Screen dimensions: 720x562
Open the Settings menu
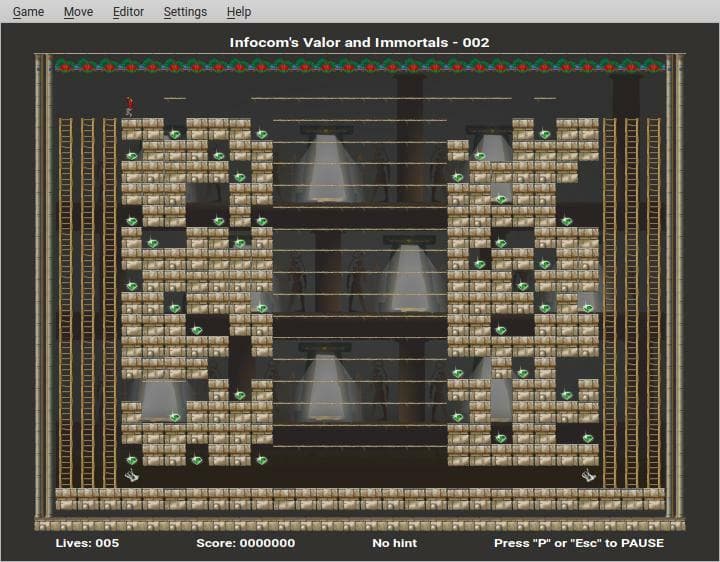click(185, 11)
